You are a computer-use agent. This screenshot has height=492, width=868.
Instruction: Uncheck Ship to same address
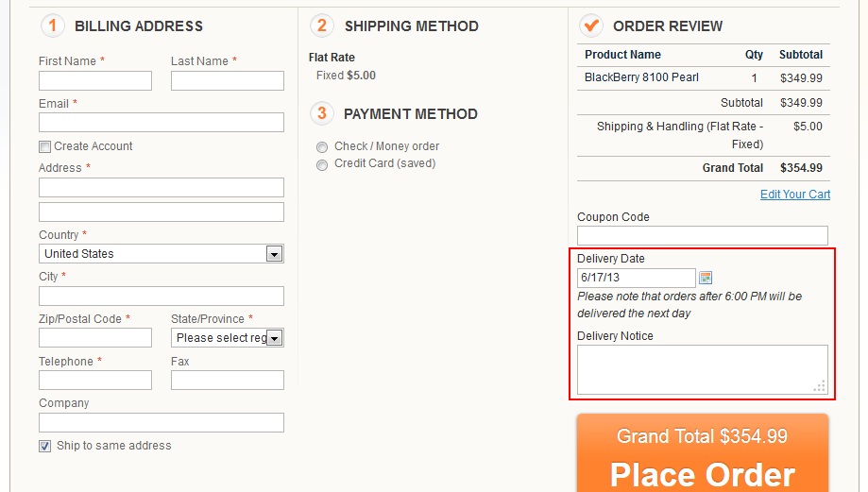click(x=44, y=446)
